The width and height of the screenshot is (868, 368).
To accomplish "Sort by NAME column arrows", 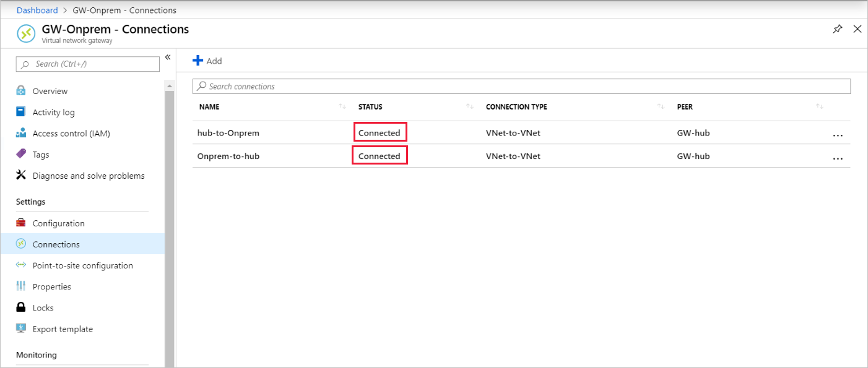I will point(342,107).
